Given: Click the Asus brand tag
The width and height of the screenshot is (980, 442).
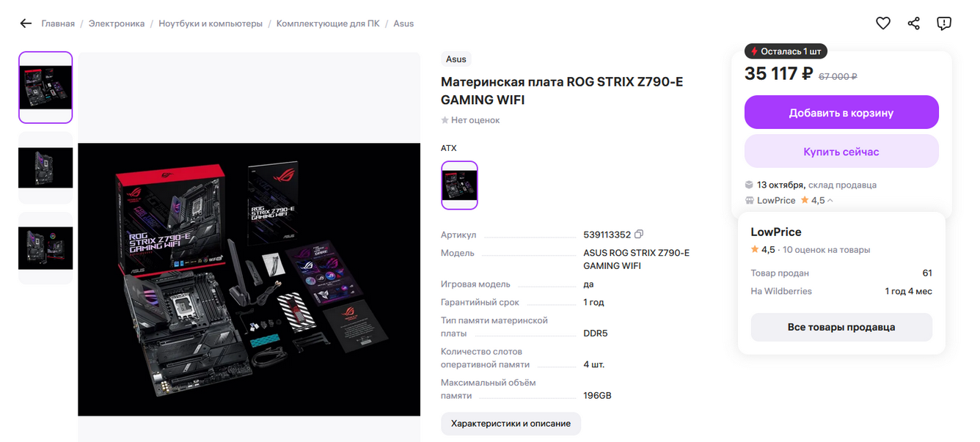Looking at the screenshot, I should tap(456, 59).
